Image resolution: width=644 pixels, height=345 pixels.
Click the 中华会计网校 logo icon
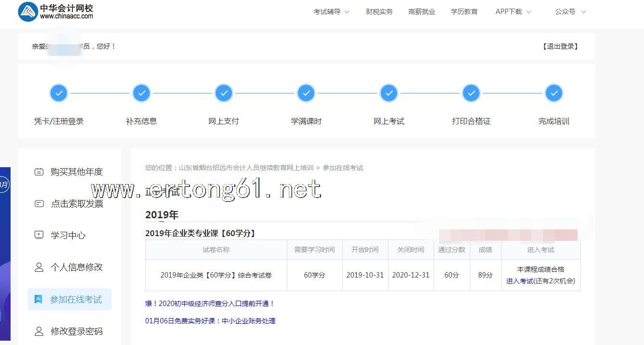click(28, 12)
